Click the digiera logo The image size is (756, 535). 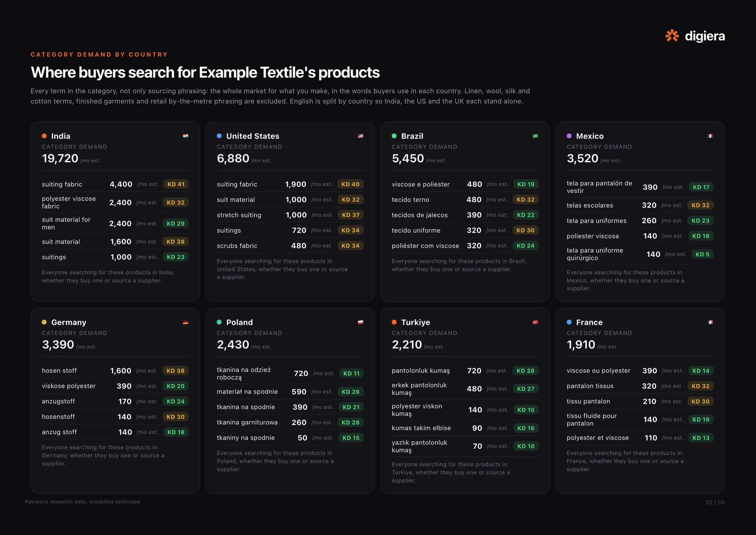pyautogui.click(x=695, y=36)
